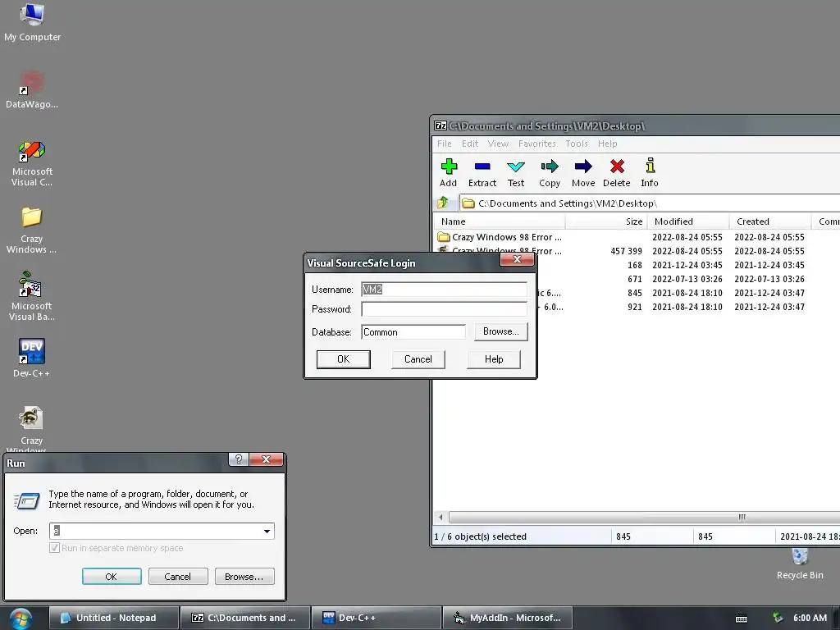Sort by the Name column header
The height and width of the screenshot is (630, 840).
pos(499,221)
